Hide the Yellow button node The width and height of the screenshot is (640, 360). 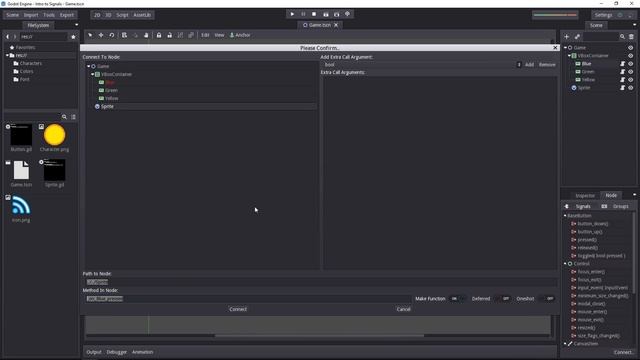[x=631, y=80]
